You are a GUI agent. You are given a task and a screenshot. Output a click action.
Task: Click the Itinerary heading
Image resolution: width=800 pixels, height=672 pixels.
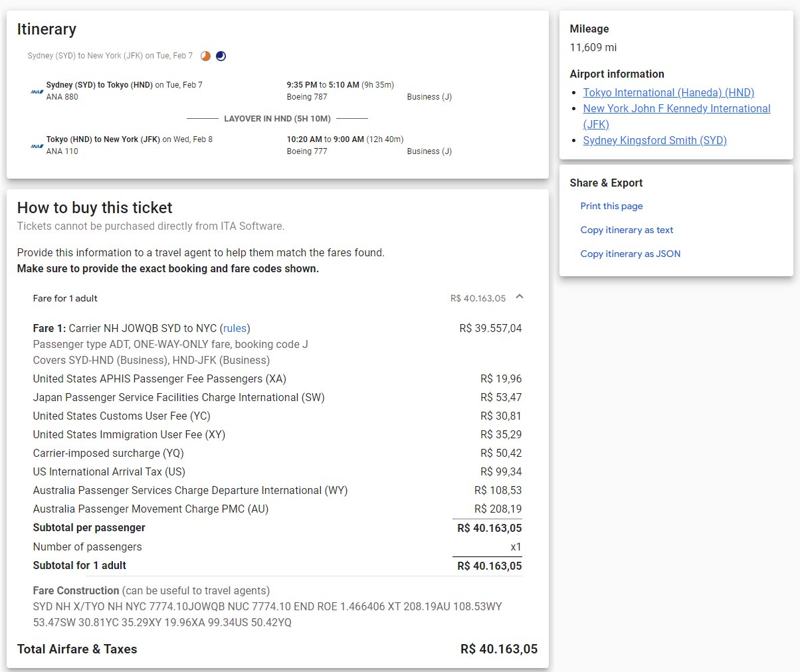[x=47, y=29]
